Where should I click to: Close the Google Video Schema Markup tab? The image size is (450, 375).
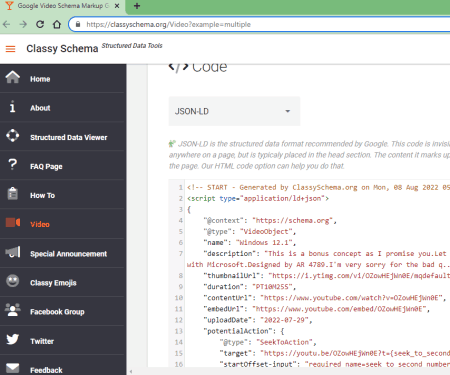[117, 6]
